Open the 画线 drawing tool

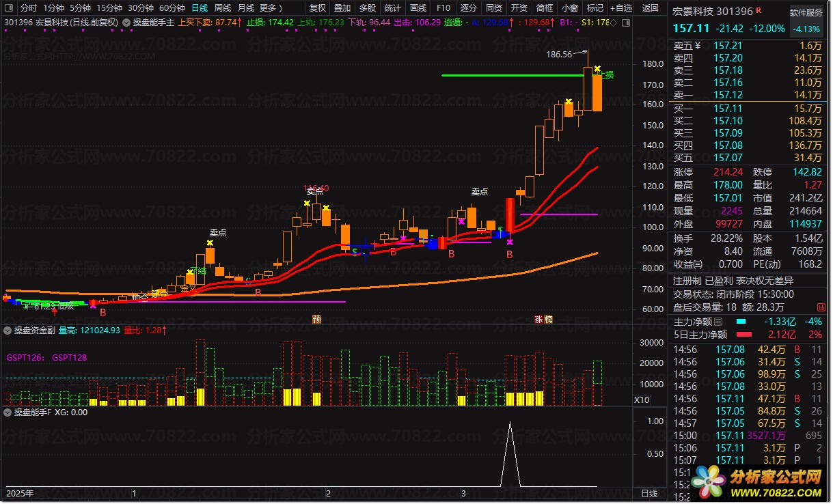coord(418,8)
